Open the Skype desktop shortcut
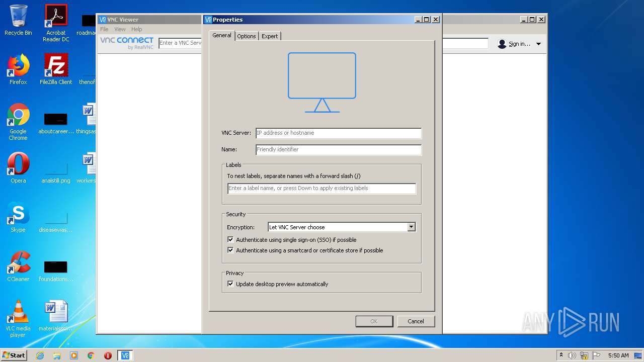Image resolution: width=644 pixels, height=362 pixels. 18,217
